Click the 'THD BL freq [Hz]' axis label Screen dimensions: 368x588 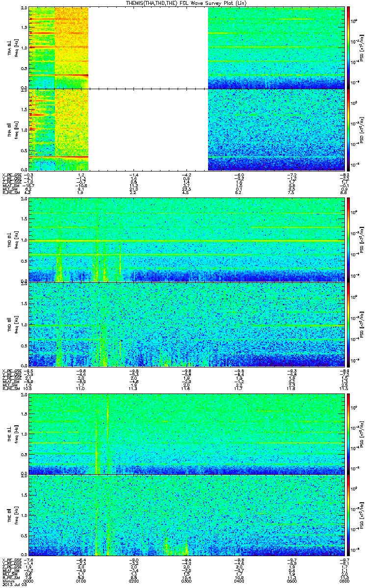click(12, 240)
